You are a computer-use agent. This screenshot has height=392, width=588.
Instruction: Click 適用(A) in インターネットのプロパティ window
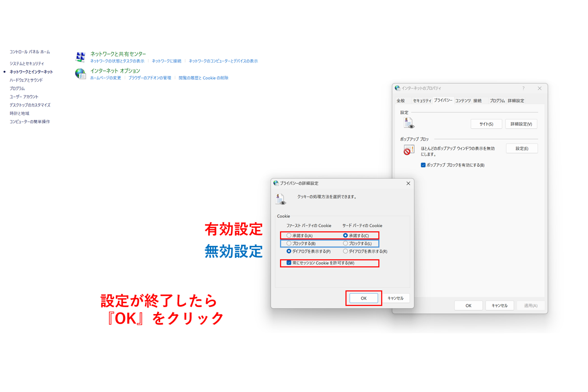click(x=531, y=305)
